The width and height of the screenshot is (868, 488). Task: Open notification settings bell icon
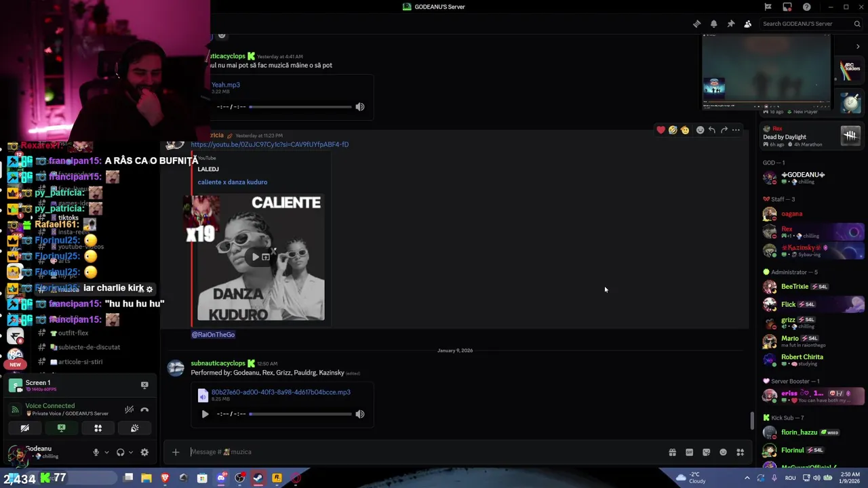click(x=713, y=24)
